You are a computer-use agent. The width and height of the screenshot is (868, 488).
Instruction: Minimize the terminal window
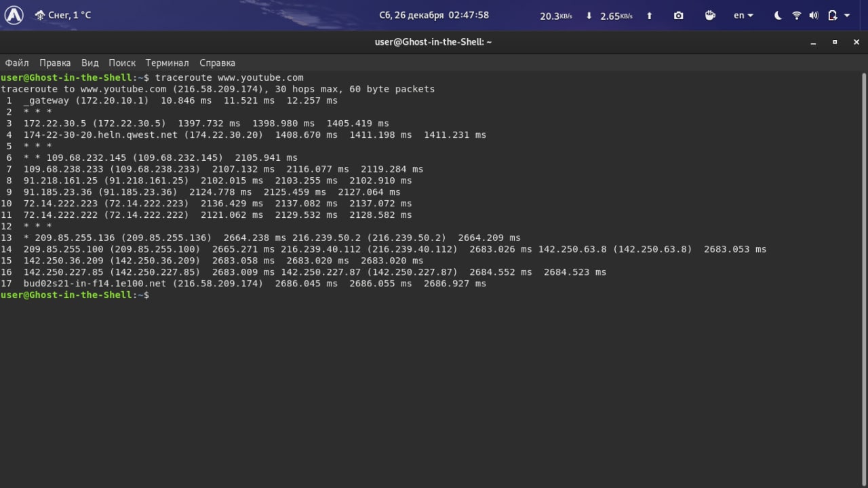click(814, 42)
